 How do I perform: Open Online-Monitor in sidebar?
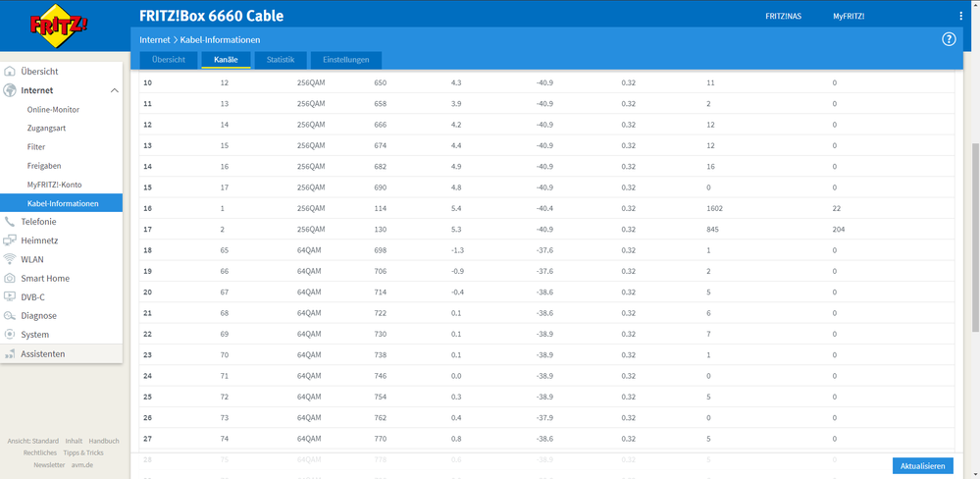(53, 109)
